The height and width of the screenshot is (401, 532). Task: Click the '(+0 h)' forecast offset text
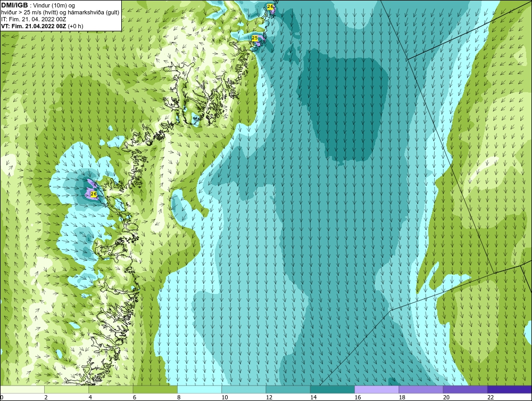76,26
